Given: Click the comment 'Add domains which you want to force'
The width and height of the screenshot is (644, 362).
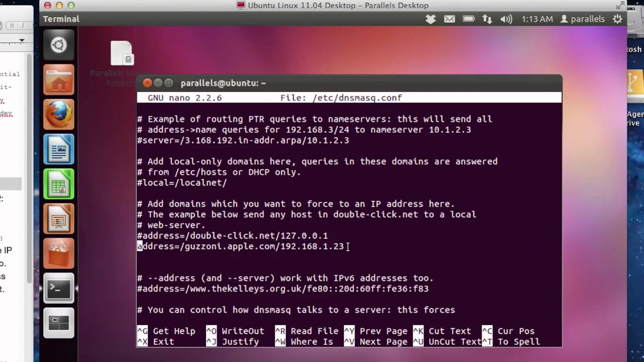Looking at the screenshot, I should point(296,204).
